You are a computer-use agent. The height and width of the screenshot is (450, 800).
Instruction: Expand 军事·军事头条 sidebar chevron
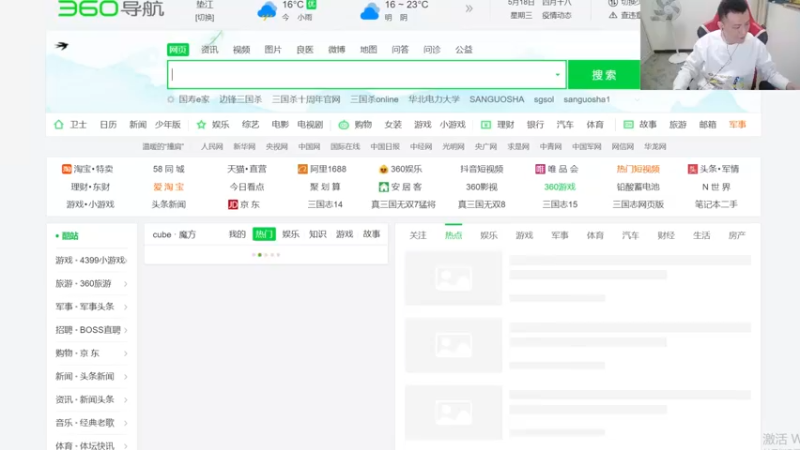[x=126, y=307]
